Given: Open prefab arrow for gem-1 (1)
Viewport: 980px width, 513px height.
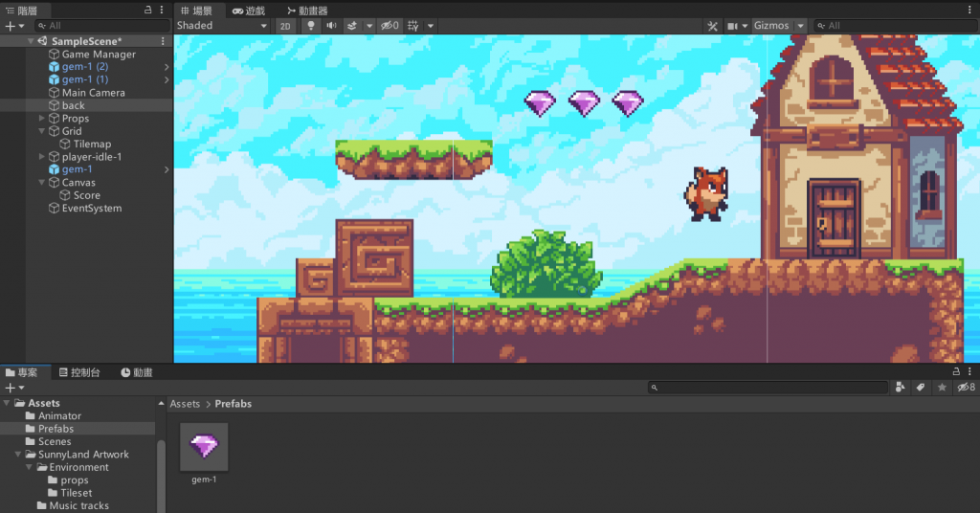Looking at the screenshot, I should [x=167, y=79].
